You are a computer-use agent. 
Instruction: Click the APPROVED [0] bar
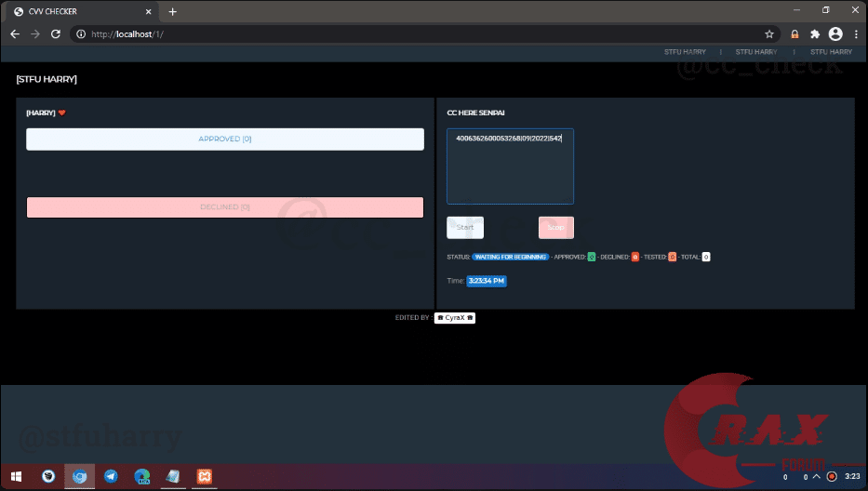click(x=225, y=139)
